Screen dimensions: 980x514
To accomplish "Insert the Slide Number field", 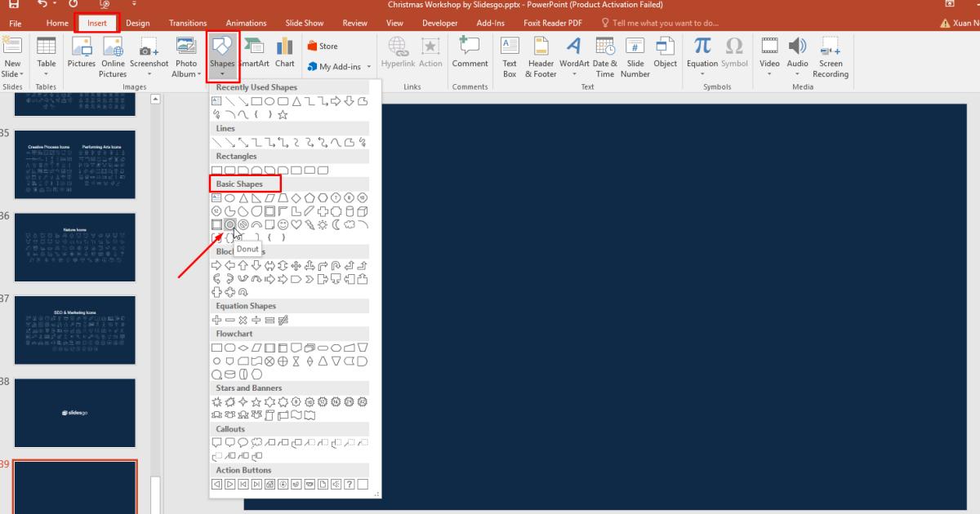I will pyautogui.click(x=635, y=57).
